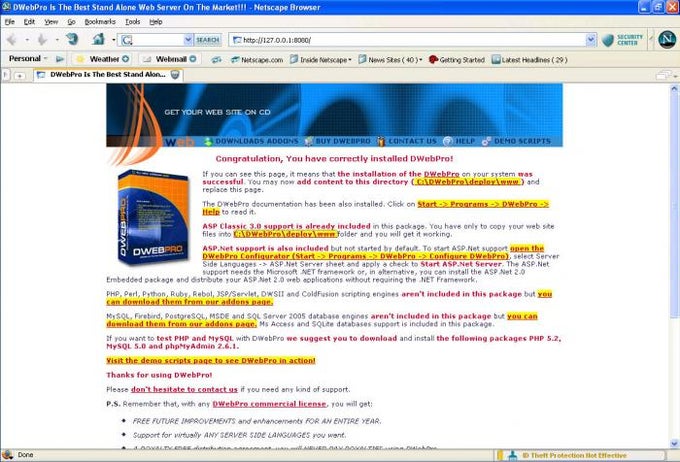The image size is (680, 462).
Task: Click DEMO SCRIPTS banner link
Action: [522, 141]
